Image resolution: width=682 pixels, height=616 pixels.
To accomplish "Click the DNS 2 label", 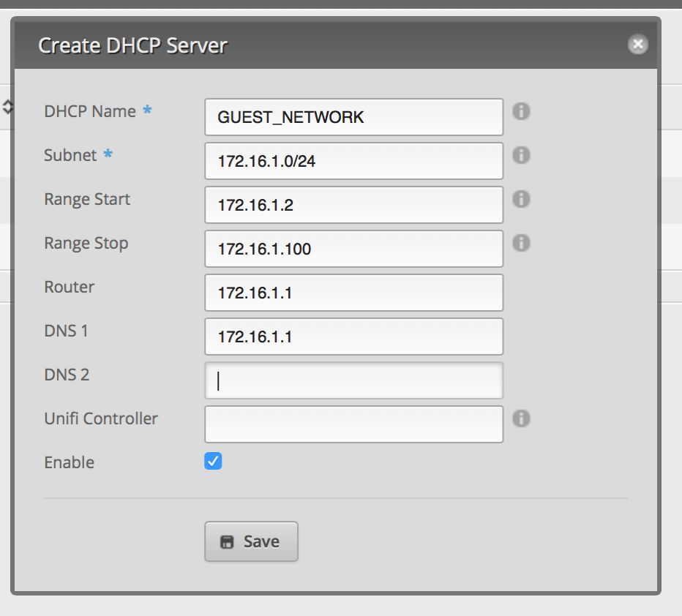I will [67, 375].
